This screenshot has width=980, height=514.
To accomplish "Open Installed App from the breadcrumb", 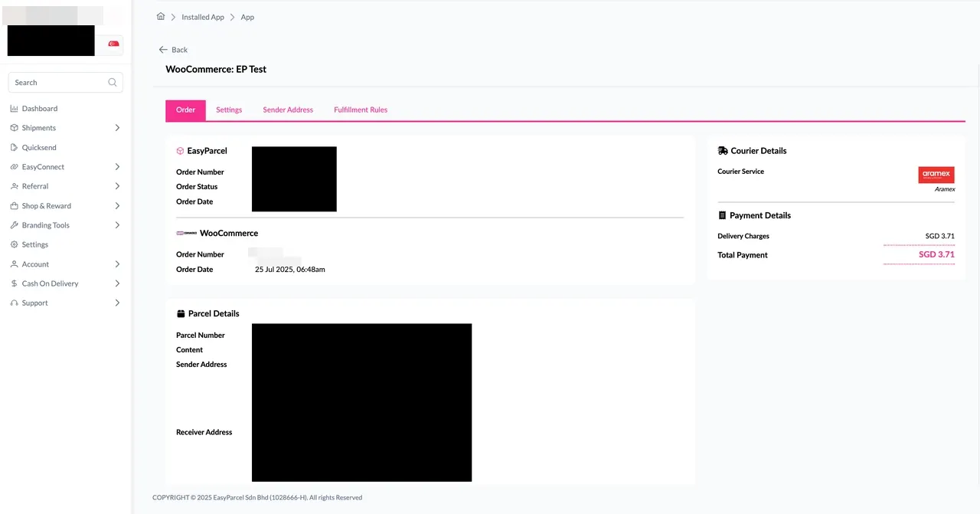I will coord(202,16).
